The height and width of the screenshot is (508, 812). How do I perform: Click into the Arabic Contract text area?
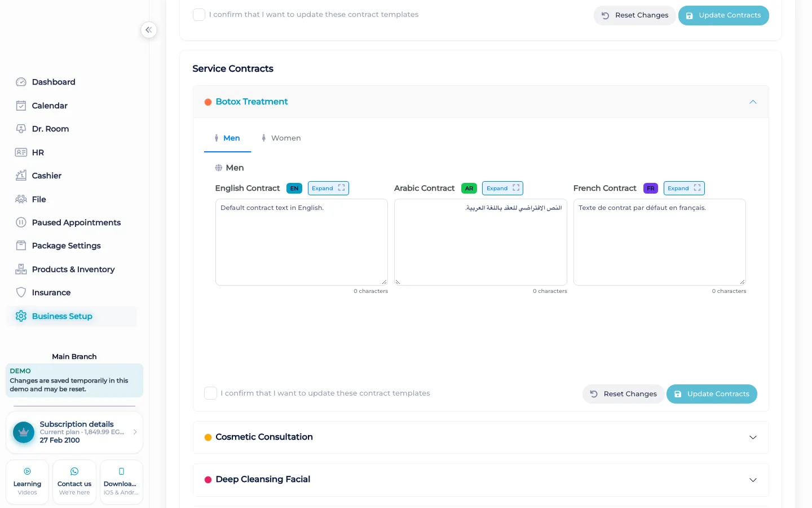pyautogui.click(x=480, y=242)
